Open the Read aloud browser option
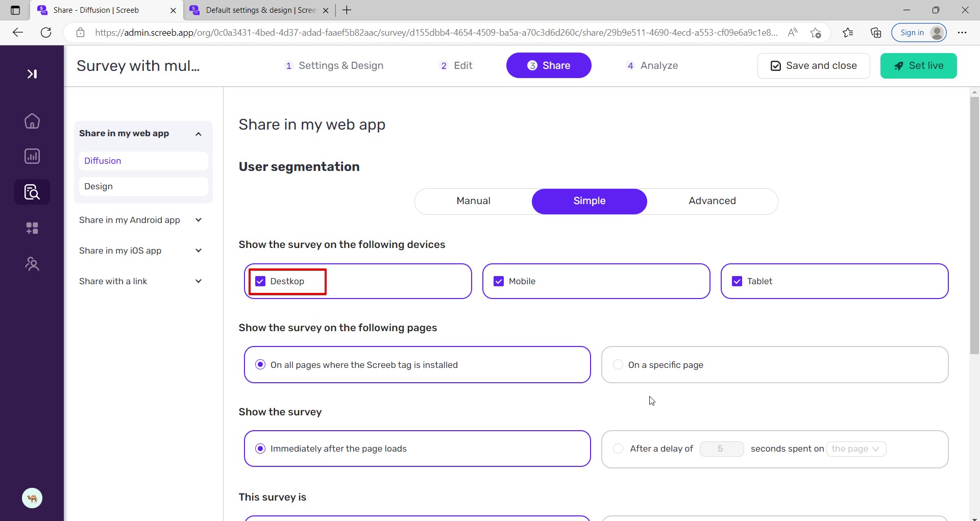The width and height of the screenshot is (980, 521). tap(793, 33)
